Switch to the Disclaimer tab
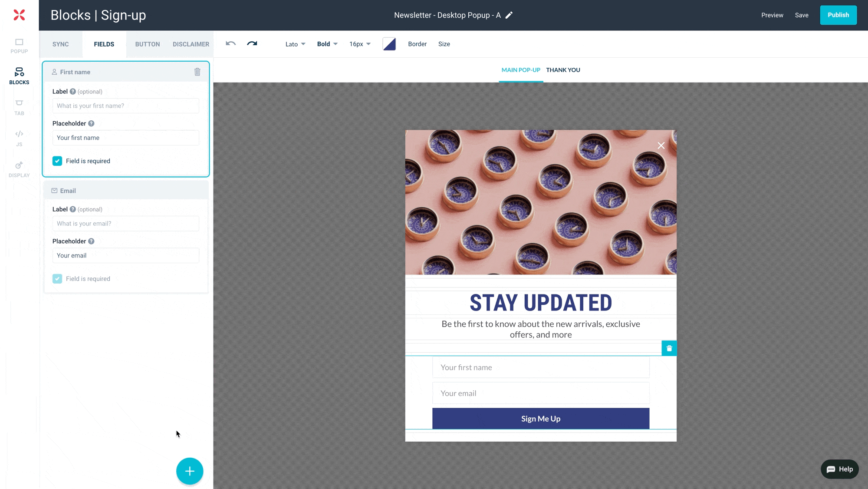This screenshot has width=868, height=489. (191, 44)
